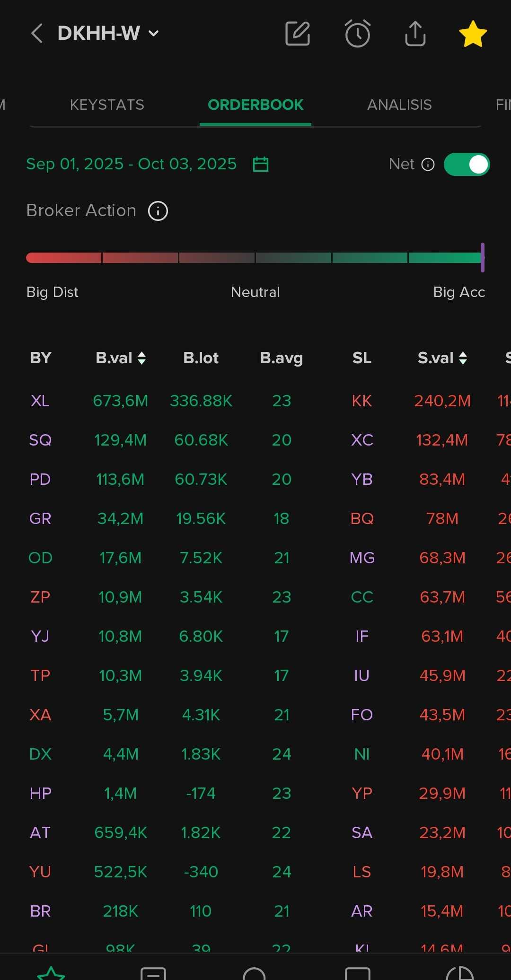Switch to the ANALISIS tab
511x980 pixels.
(x=399, y=105)
